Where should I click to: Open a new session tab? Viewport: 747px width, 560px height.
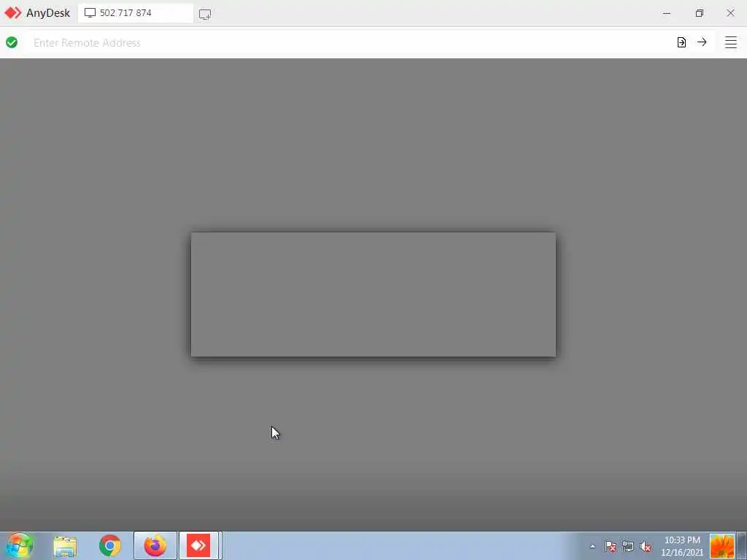[205, 14]
